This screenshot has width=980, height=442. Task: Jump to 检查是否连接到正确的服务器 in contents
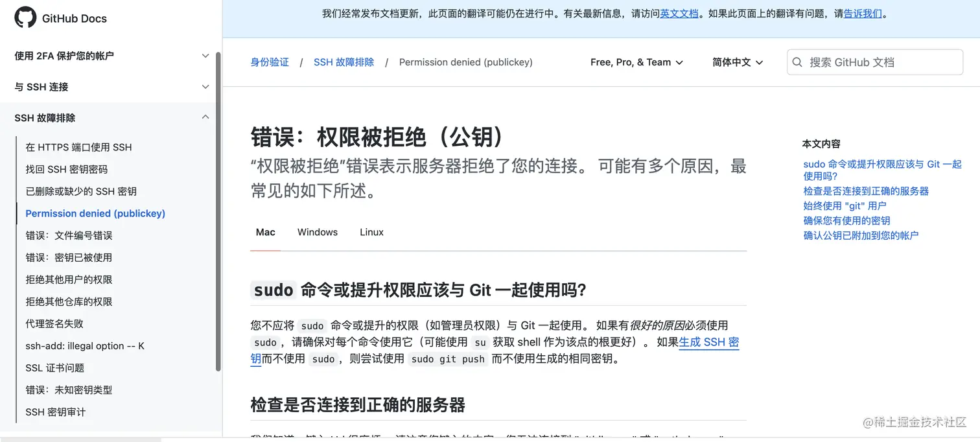click(866, 191)
